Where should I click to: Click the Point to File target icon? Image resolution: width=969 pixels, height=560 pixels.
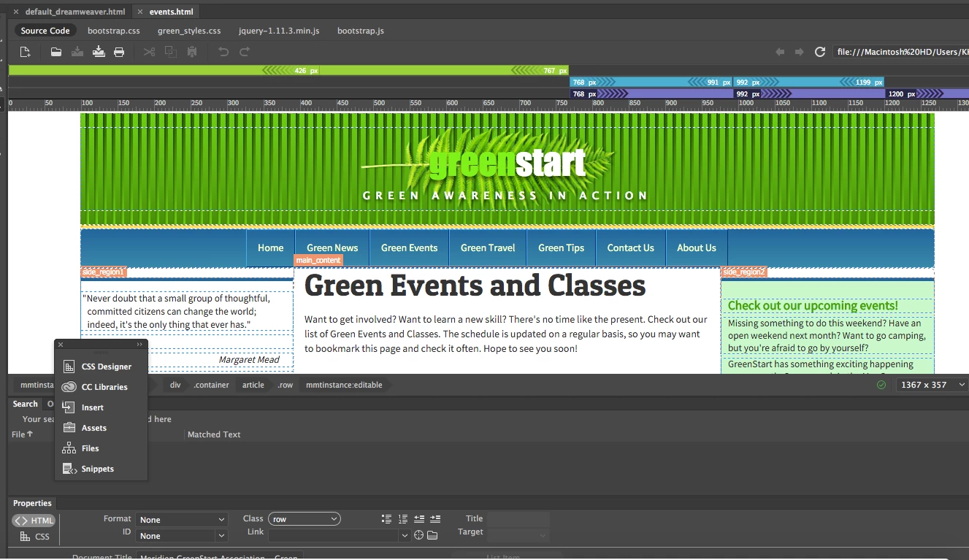418,535
